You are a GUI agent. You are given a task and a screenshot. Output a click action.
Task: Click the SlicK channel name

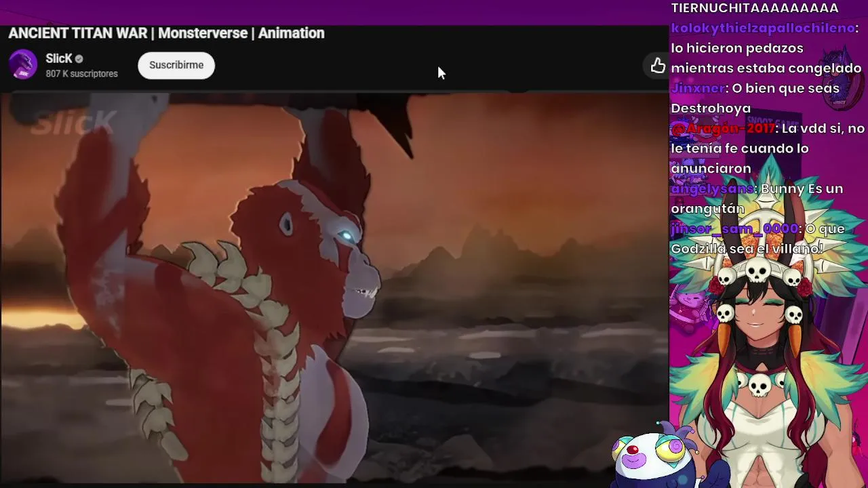[x=59, y=58]
